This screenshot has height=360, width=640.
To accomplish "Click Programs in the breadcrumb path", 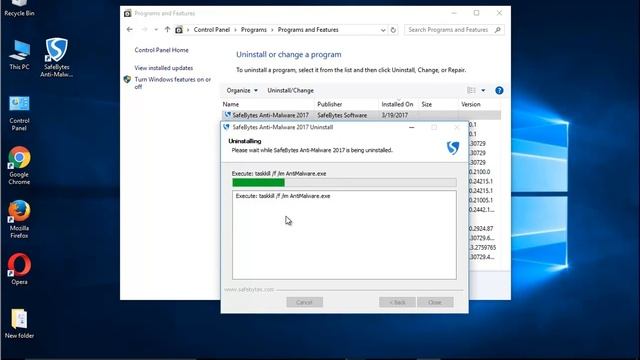I will pos(253,30).
